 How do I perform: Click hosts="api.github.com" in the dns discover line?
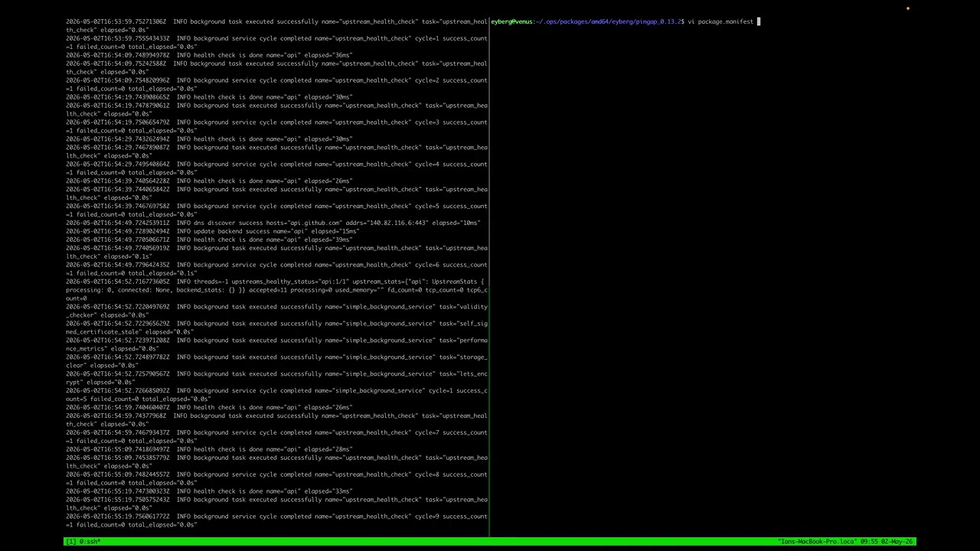pos(304,223)
